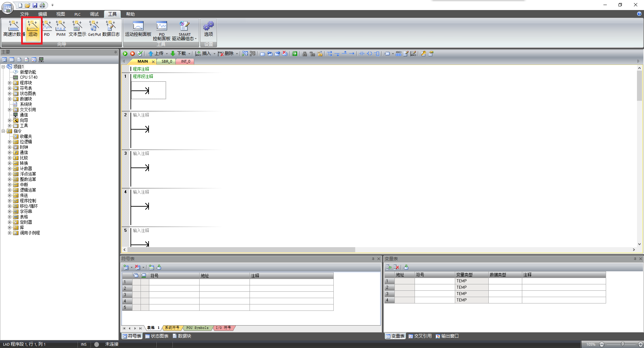This screenshot has width=644, height=348.
Task: Open the PLC ribbon tab
Action: pyautogui.click(x=77, y=14)
